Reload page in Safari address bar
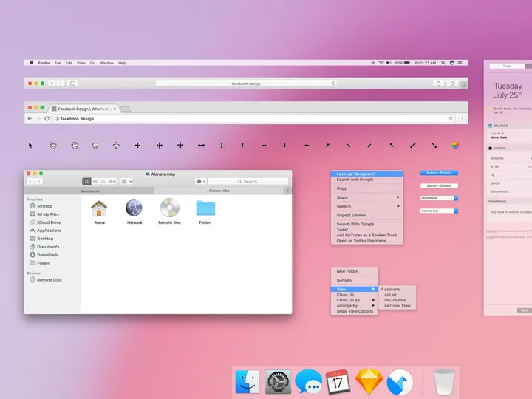The image size is (532, 399). click(x=332, y=83)
